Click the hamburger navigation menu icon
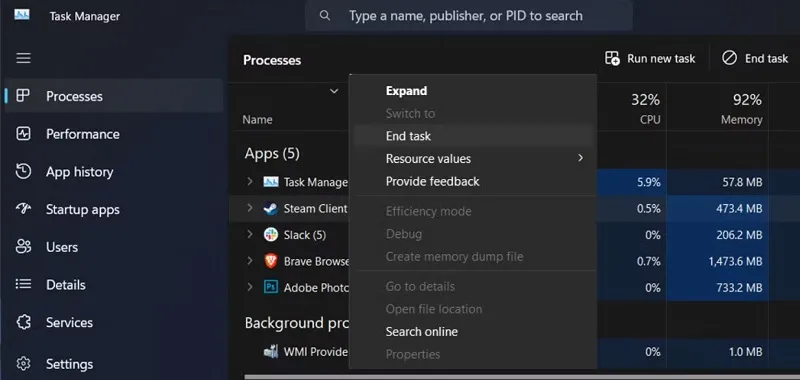This screenshot has height=380, width=800. pyautogui.click(x=23, y=58)
